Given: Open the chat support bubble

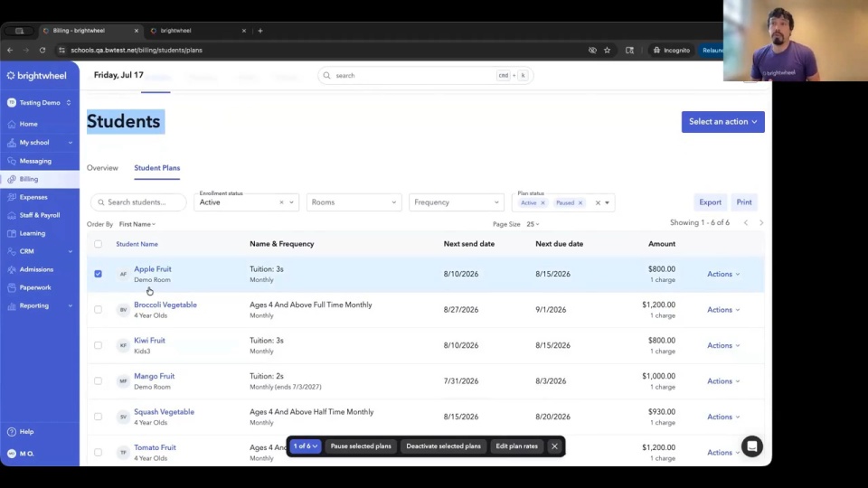Looking at the screenshot, I should (x=751, y=446).
